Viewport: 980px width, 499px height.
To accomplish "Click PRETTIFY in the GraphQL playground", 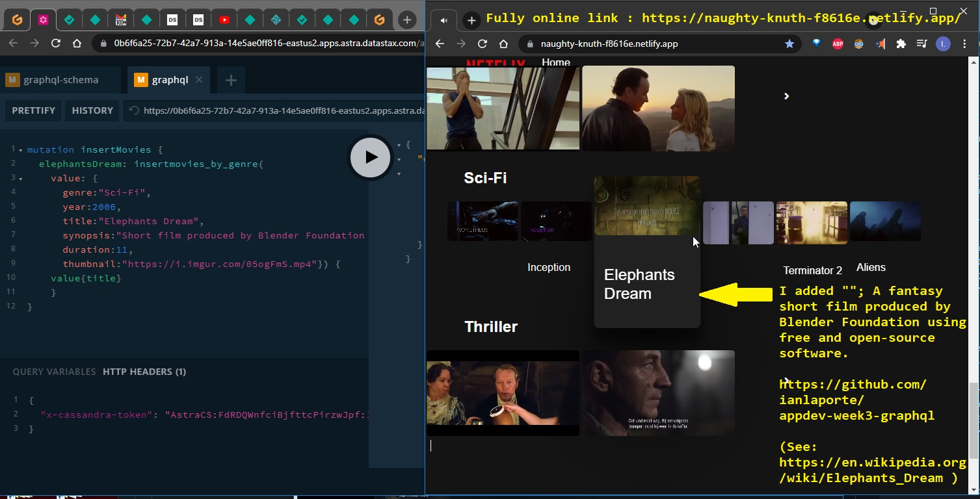I will [x=33, y=110].
